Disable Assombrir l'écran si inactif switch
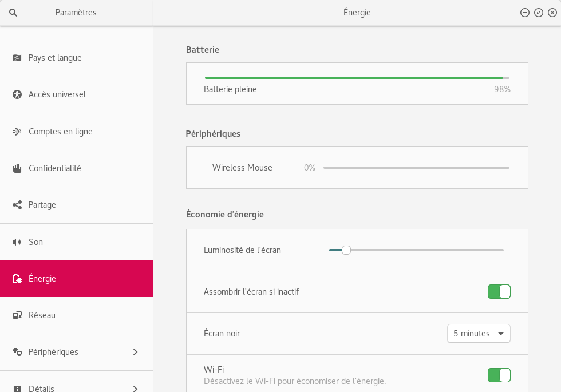This screenshot has width=561, height=392. click(499, 292)
